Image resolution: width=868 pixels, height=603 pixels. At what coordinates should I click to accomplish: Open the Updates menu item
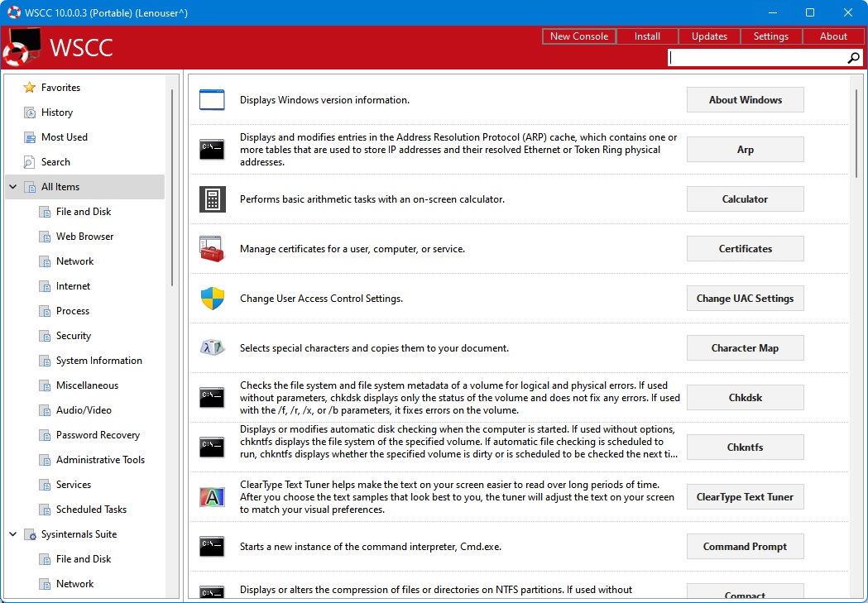709,36
